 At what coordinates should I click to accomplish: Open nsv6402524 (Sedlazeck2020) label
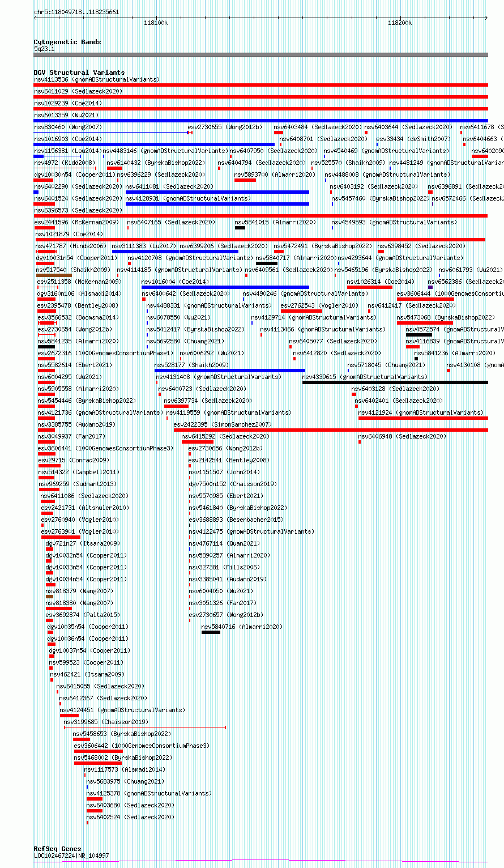(x=131, y=817)
